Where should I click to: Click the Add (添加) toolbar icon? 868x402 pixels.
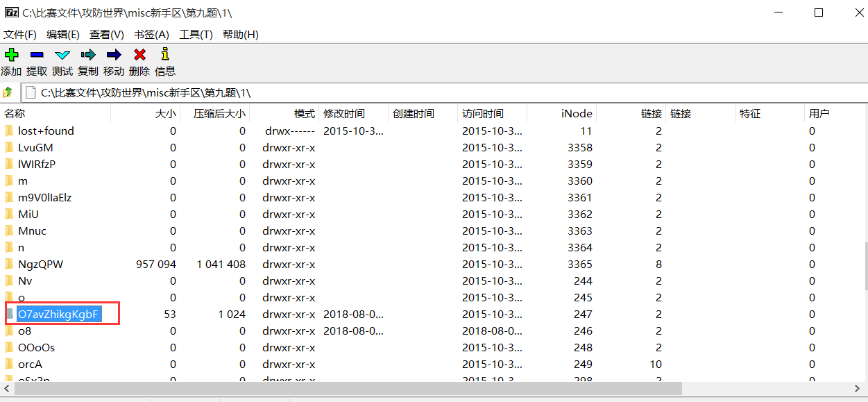point(11,54)
